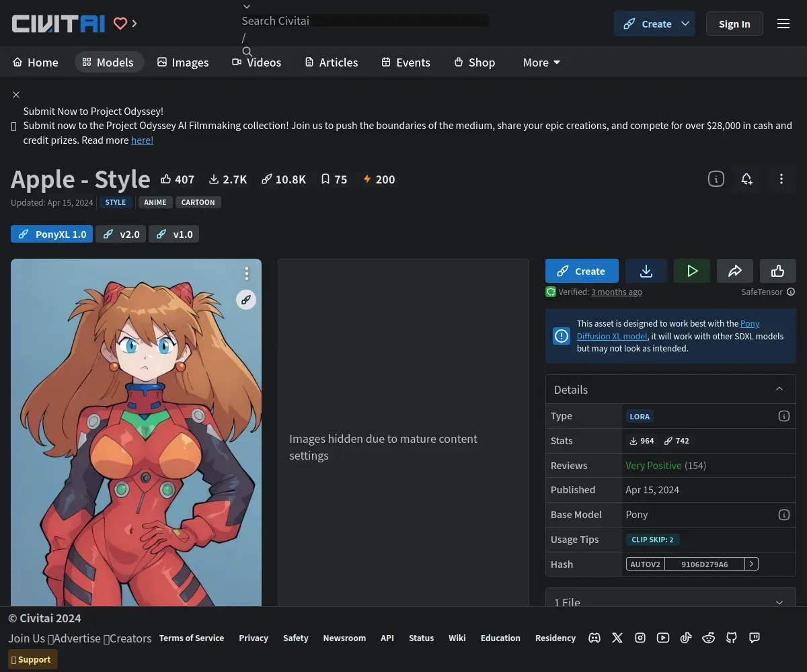Open the Reddit footer icon

click(709, 638)
